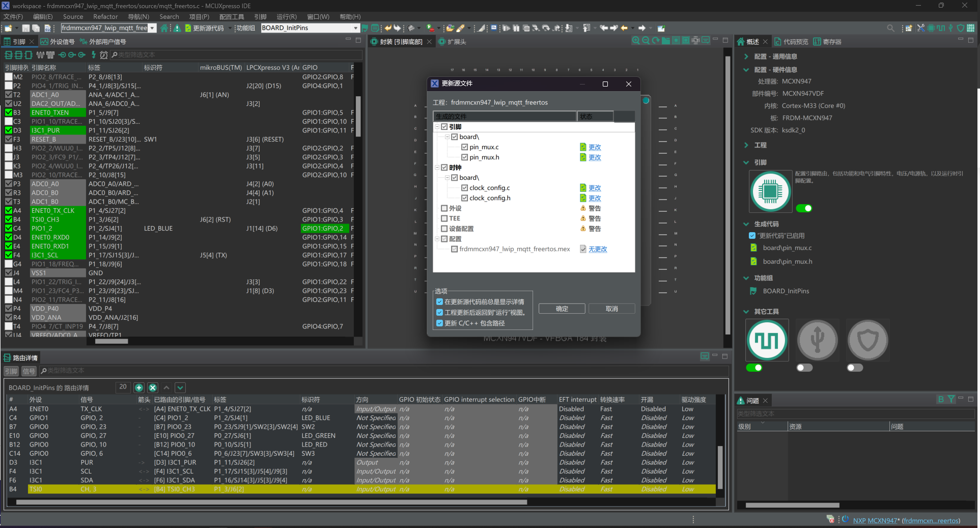This screenshot has height=528, width=980.
Task: Open the 文件(F) menu
Action: 13,17
